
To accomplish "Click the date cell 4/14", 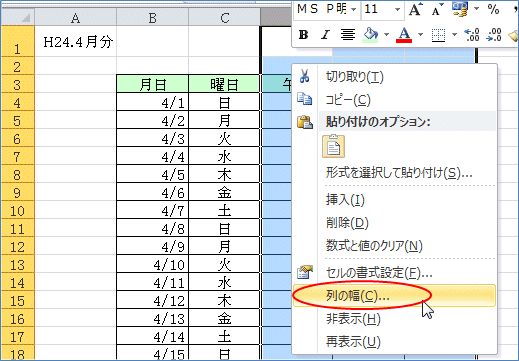I will coord(153,336).
